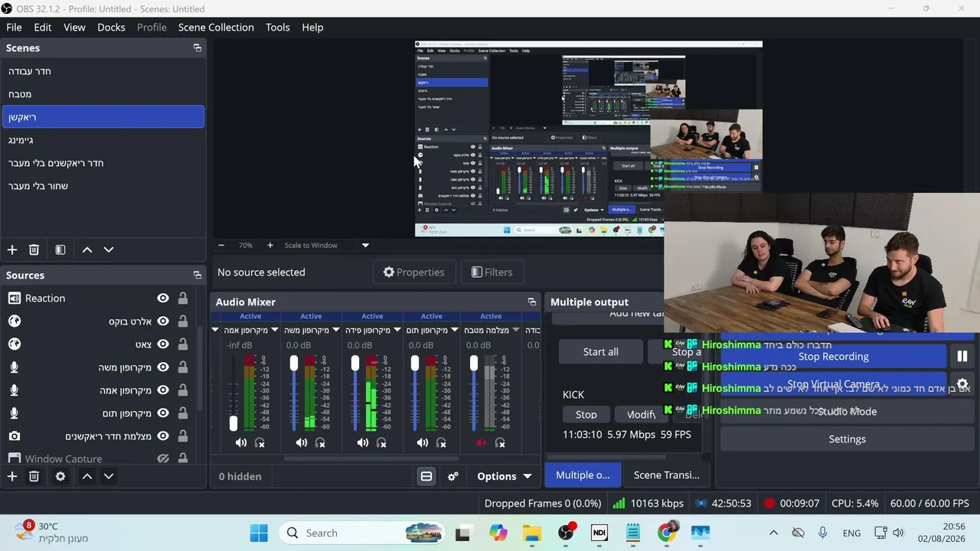980x551 pixels.
Task: Switch to the Multiple output dock tab
Action: (x=583, y=475)
